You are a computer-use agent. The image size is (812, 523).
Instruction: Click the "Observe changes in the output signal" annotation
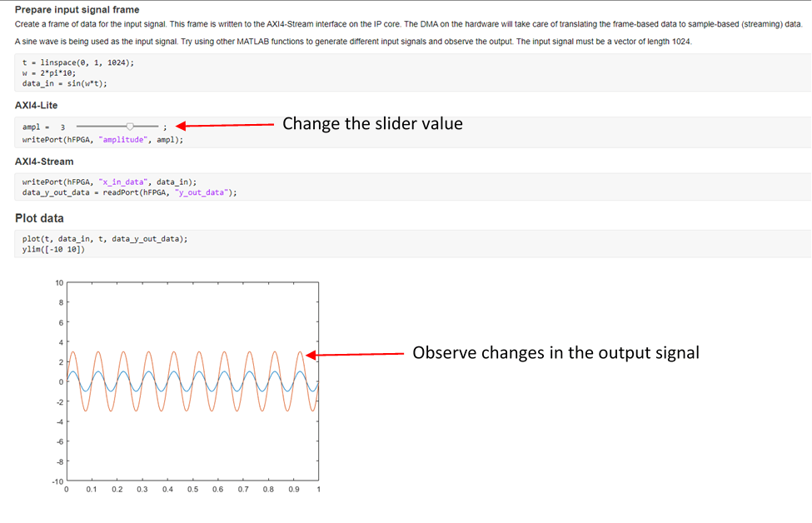pos(555,352)
